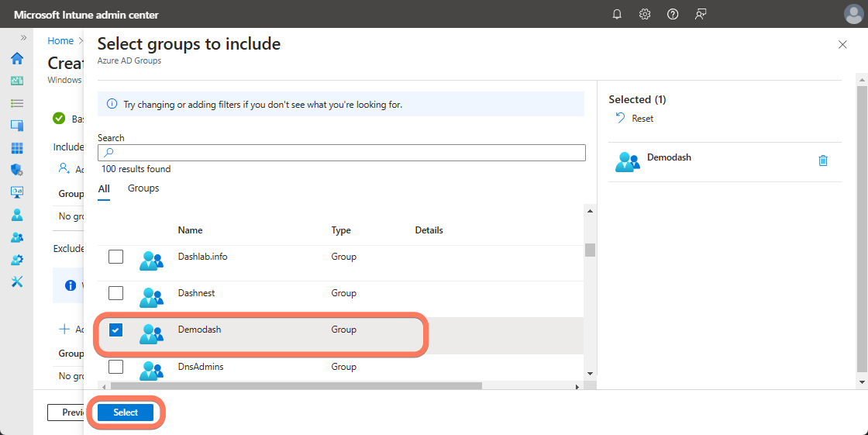Check the Dashlab.info group checkbox
Screen dimensions: 868x435
[x=115, y=257]
